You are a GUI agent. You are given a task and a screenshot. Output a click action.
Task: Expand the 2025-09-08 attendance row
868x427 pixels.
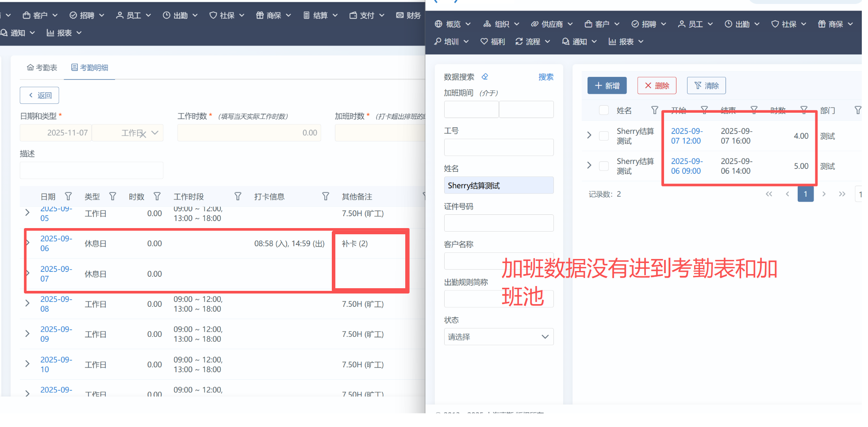pos(27,304)
